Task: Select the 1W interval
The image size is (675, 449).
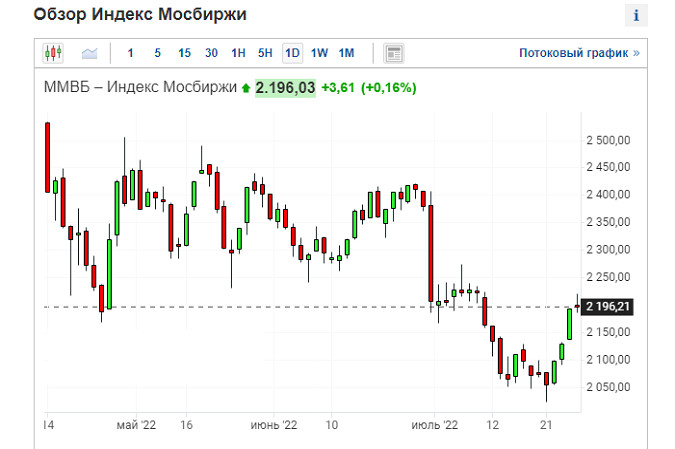Action: pyautogui.click(x=319, y=53)
